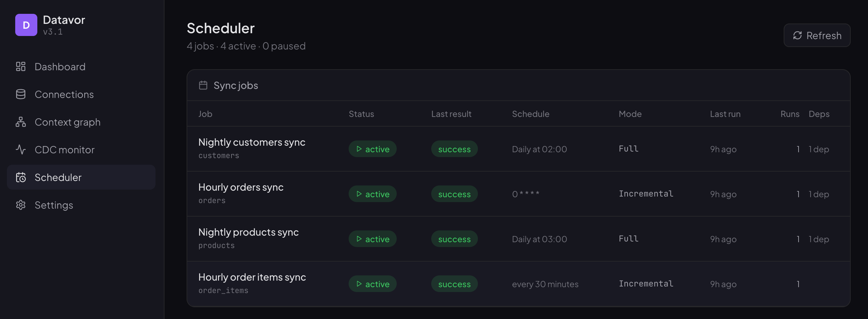Click the Mode column header
The image size is (868, 319).
(630, 114)
